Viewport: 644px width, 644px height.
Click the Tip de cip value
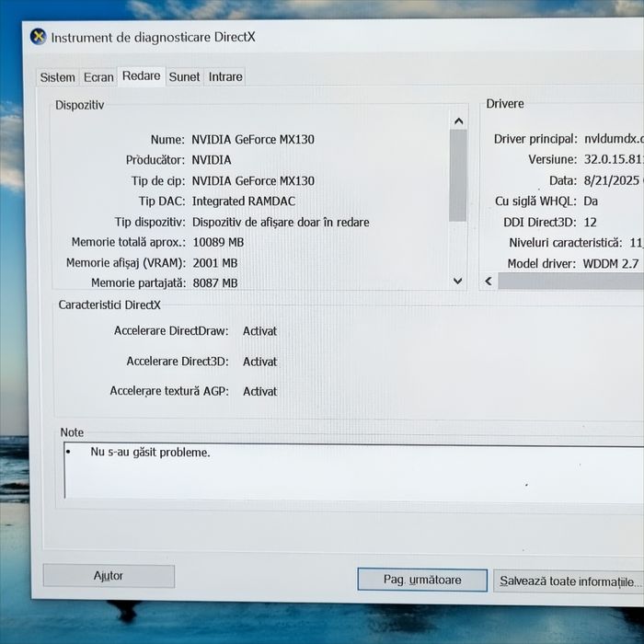click(253, 181)
